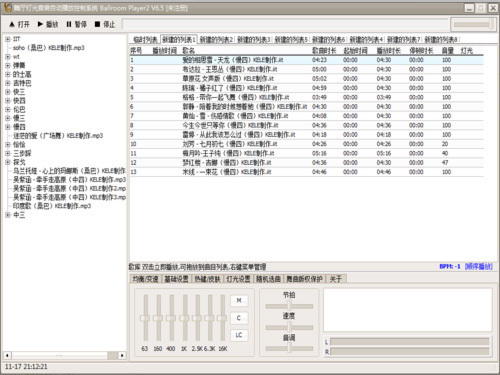Image resolution: width=500 pixels, height=375 pixels.
Task: Click the library tree scroll right arrow
Action: [122, 355]
